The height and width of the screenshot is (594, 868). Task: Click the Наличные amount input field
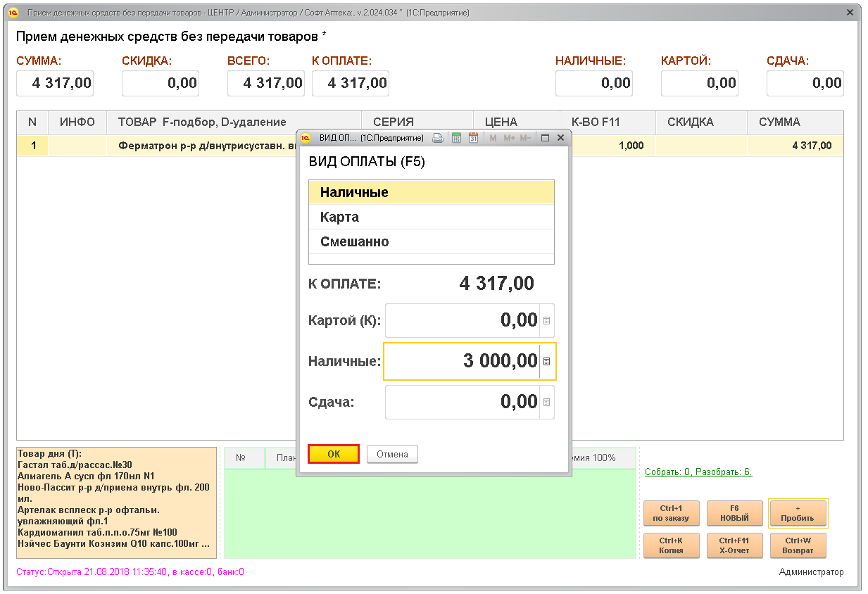[x=461, y=362]
